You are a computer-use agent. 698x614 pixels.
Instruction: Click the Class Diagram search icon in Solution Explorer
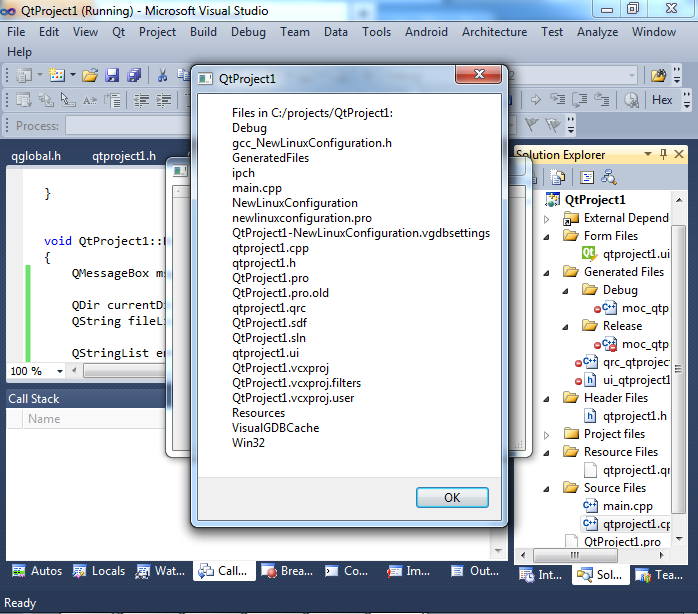(609, 177)
